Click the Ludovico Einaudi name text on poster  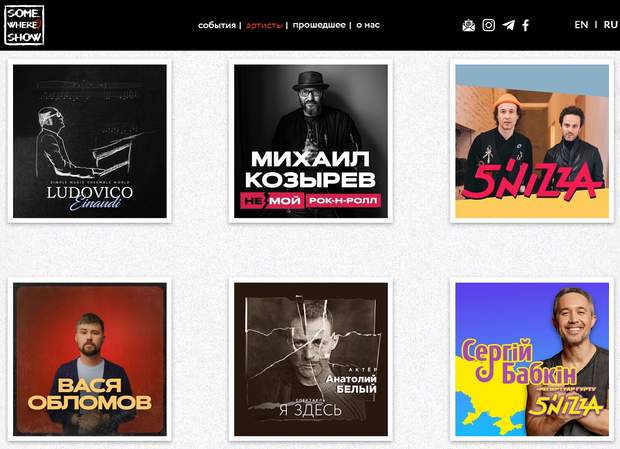coord(90,197)
